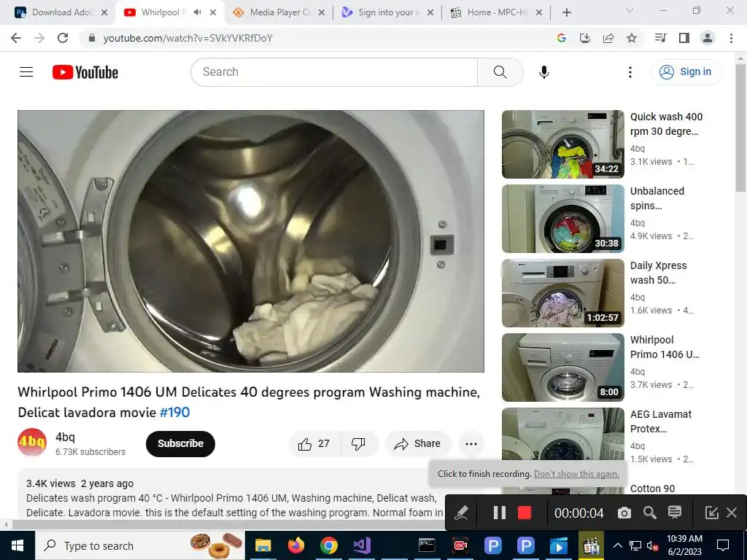Open the 4bq channel avatar
Screen dimensions: 747x560
point(32,443)
